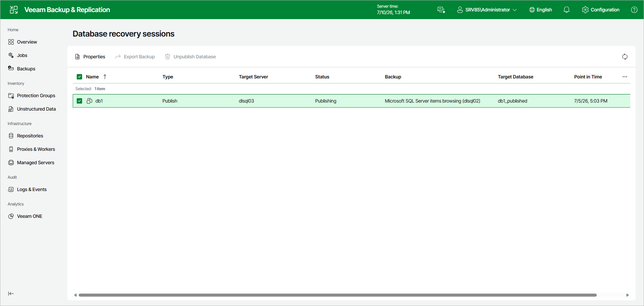Screen dimensions: 644x306
Task: Sort by the Point in Time column
Action: pyautogui.click(x=588, y=77)
